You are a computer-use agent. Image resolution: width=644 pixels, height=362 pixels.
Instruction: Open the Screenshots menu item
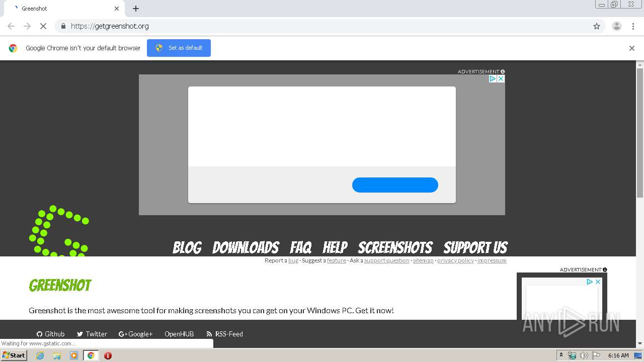pyautogui.click(x=395, y=247)
